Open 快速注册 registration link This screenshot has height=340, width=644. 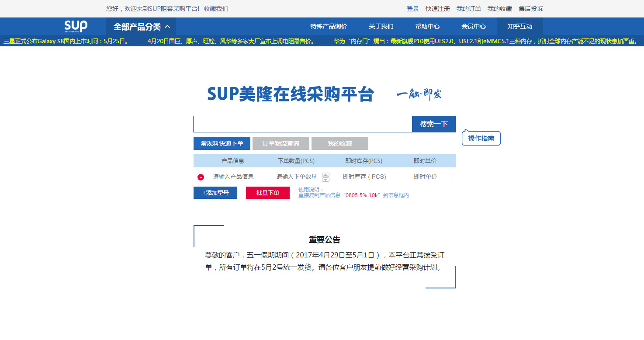click(438, 9)
